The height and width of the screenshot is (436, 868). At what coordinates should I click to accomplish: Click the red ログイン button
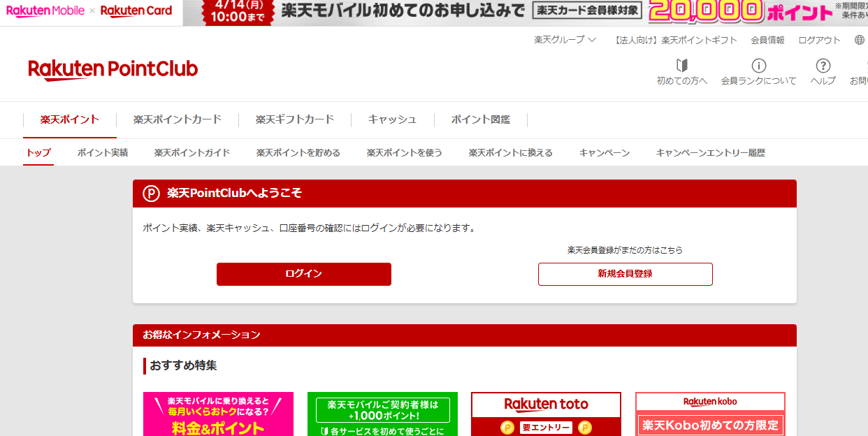pos(304,274)
